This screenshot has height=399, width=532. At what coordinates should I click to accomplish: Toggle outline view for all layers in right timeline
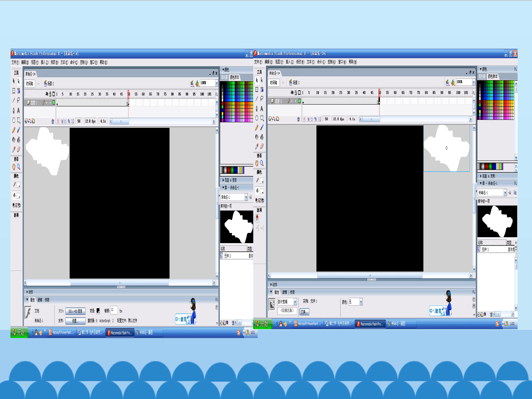coord(299,93)
